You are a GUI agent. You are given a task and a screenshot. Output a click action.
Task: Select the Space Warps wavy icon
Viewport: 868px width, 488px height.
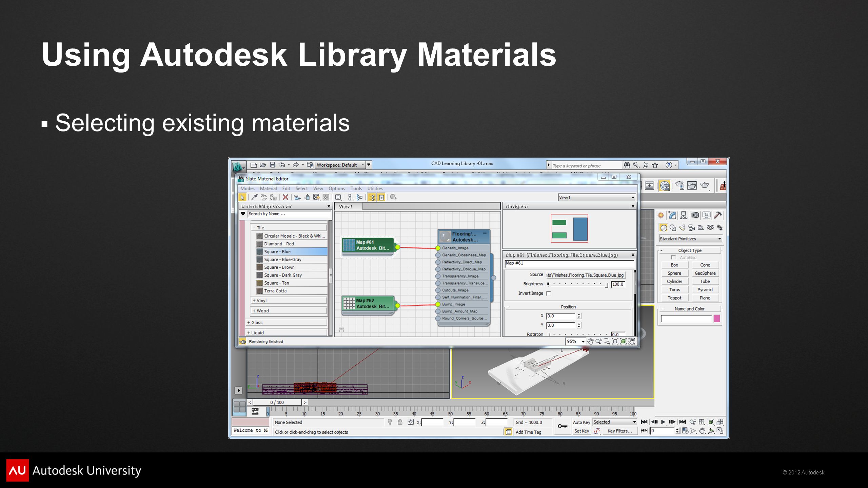(x=710, y=228)
